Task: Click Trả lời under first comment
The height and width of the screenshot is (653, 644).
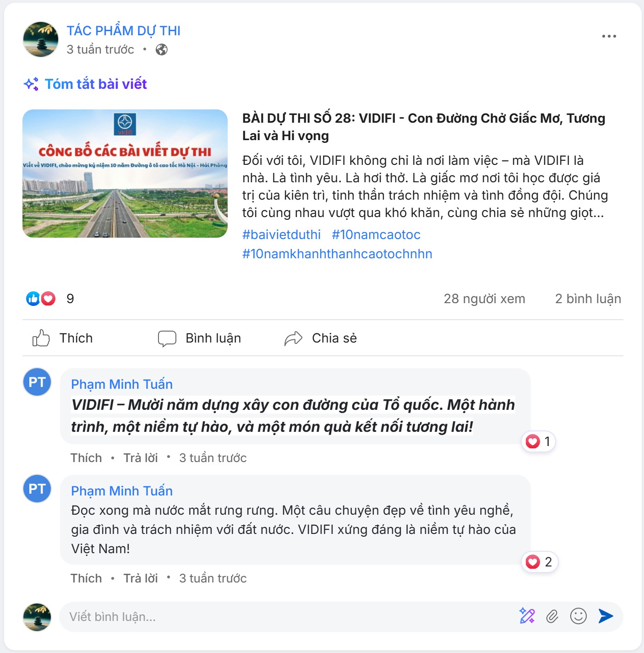Action: 141,458
